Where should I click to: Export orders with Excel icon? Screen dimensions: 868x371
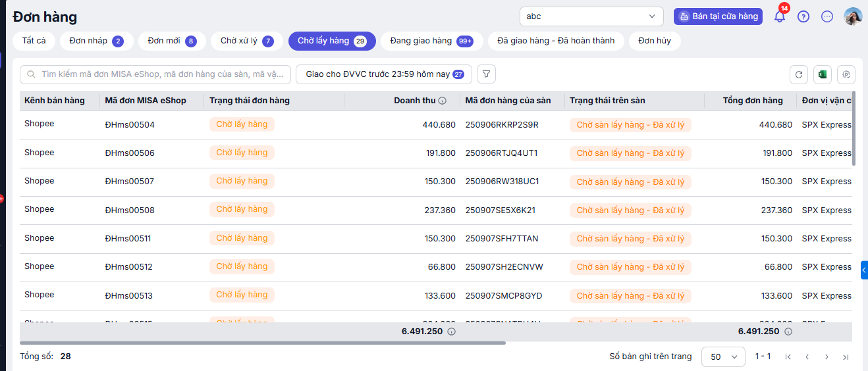823,74
